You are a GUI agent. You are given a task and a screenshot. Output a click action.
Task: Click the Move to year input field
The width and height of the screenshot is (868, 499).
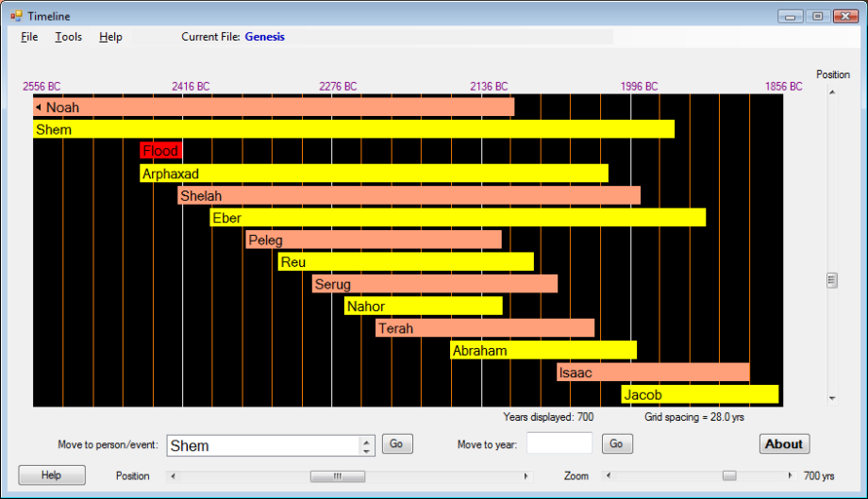coord(559,443)
